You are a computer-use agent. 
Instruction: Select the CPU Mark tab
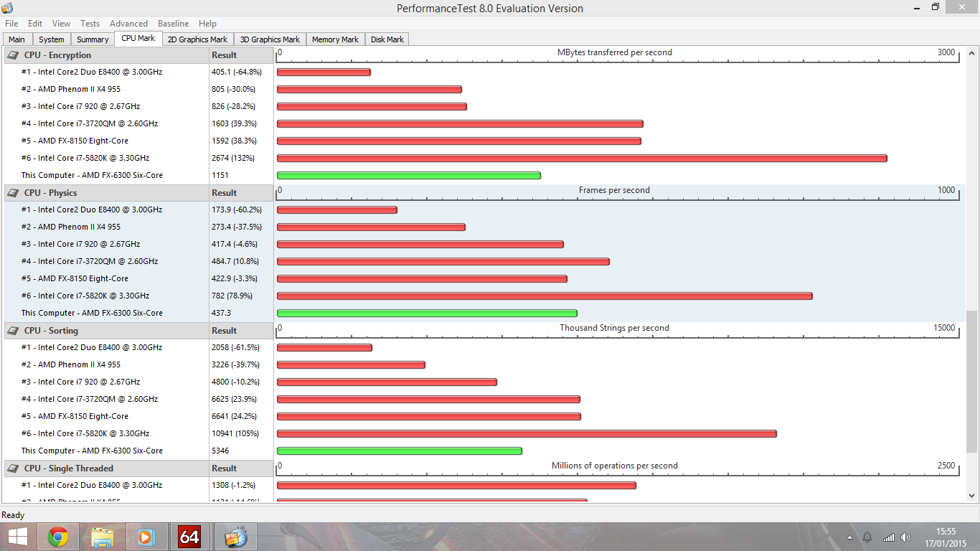pos(138,39)
